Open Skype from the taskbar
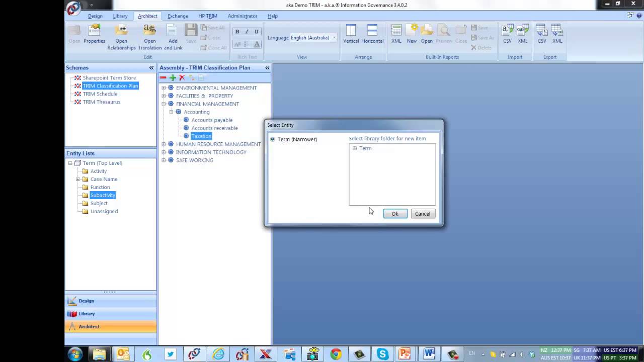Image resolution: width=644 pixels, height=362 pixels. tap(382, 354)
